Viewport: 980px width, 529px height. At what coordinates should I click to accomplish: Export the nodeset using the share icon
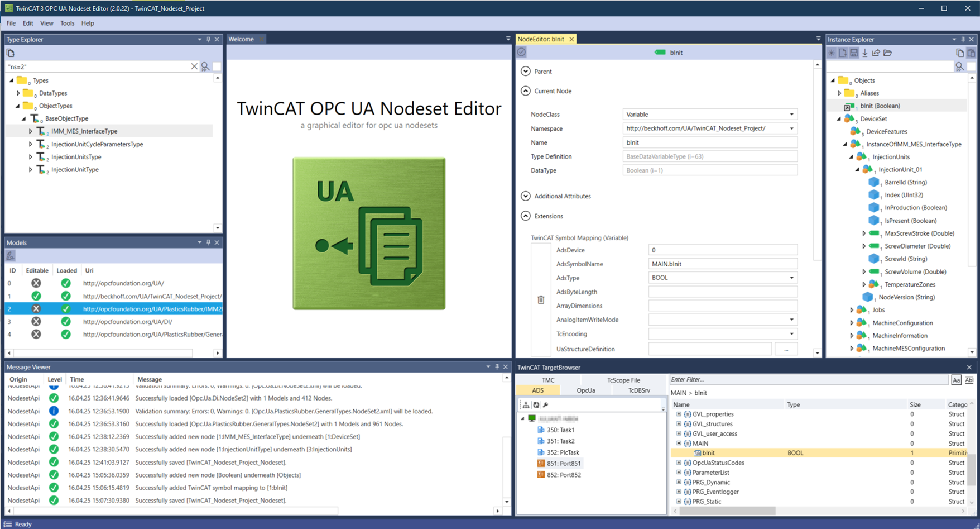point(877,53)
